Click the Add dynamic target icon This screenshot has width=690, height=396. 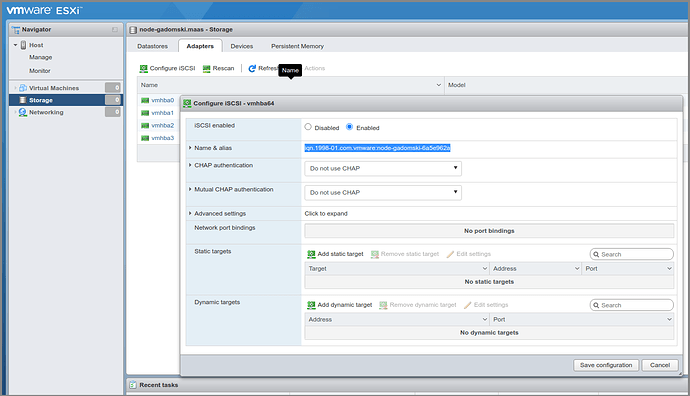point(311,305)
